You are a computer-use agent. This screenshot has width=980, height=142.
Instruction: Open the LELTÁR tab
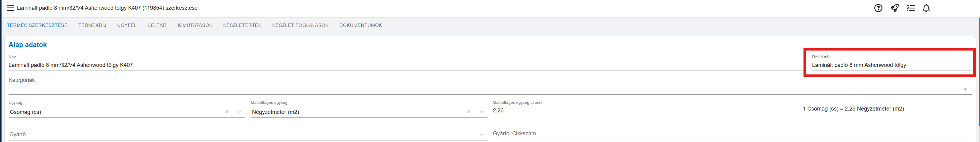tap(157, 25)
